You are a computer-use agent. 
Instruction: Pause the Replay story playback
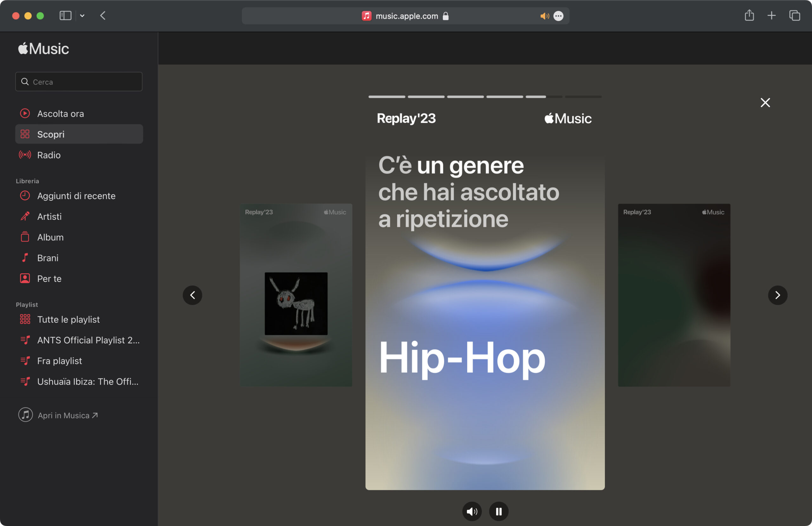(x=499, y=511)
